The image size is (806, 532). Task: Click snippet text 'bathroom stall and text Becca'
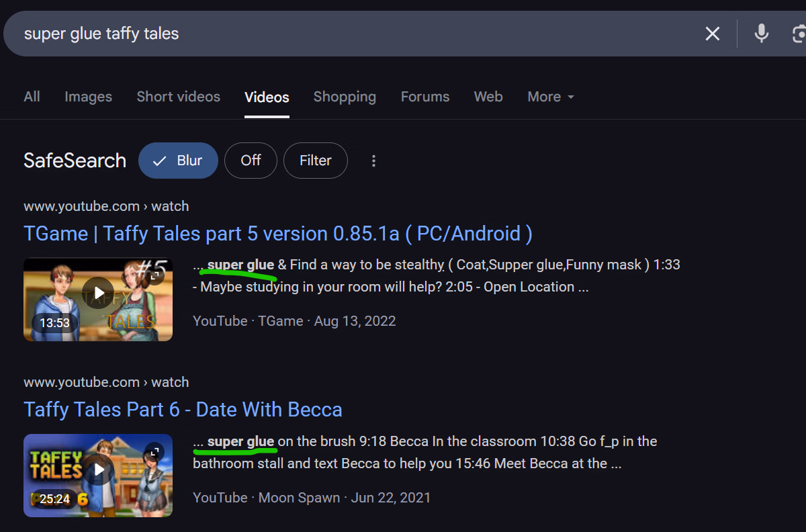[286, 463]
